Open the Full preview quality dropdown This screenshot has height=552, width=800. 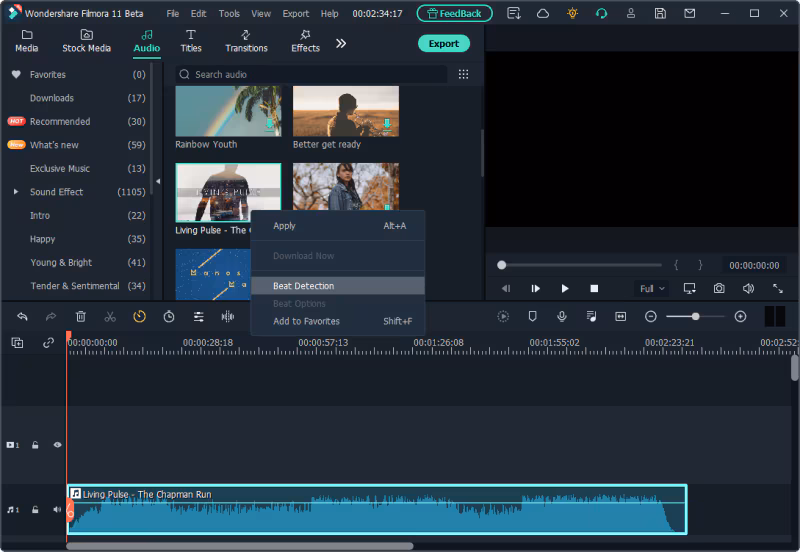point(652,288)
